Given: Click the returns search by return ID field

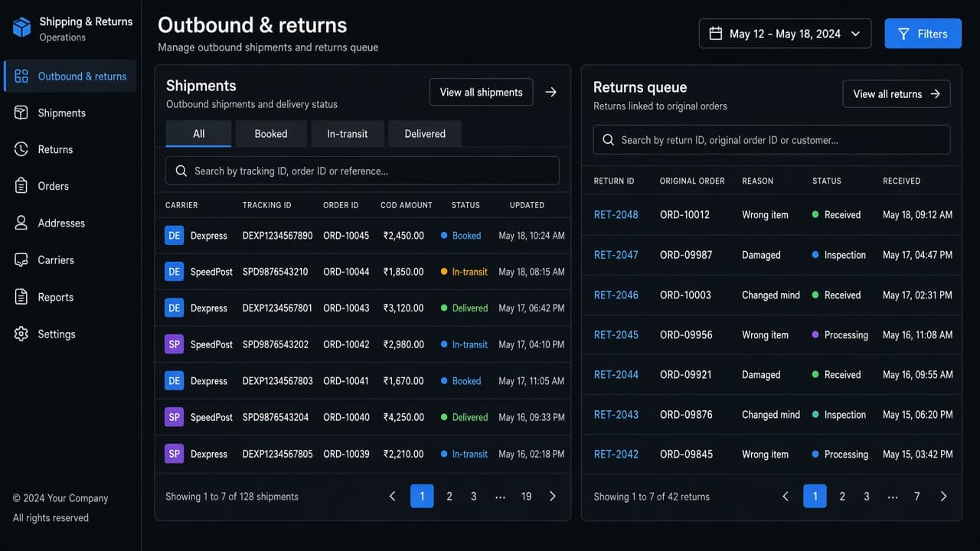Looking at the screenshot, I should [772, 140].
